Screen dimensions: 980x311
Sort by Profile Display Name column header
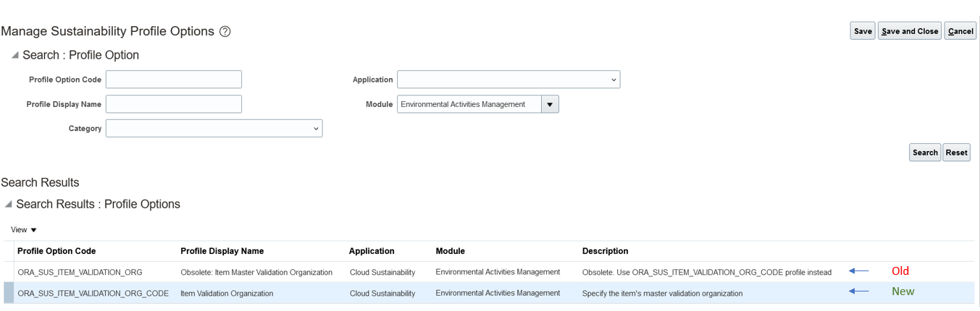(x=222, y=251)
